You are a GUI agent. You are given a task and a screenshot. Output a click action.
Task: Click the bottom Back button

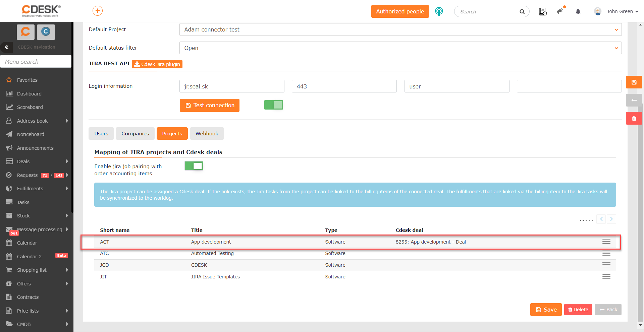click(x=608, y=310)
